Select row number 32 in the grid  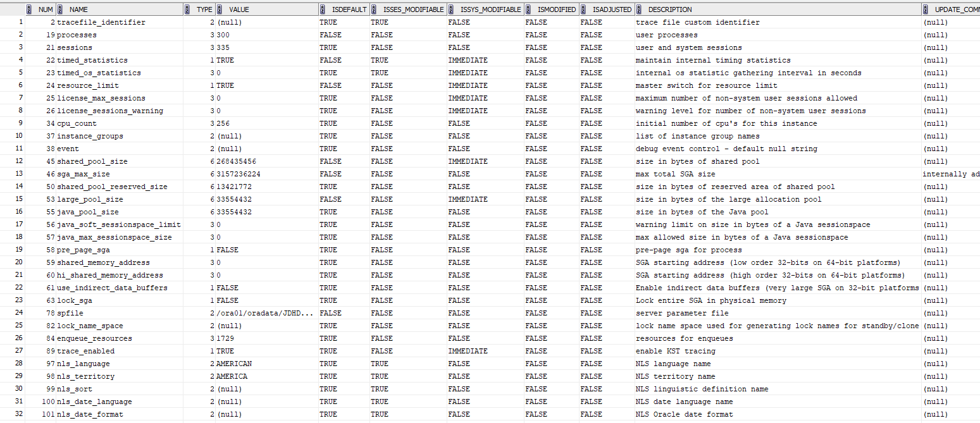point(19,414)
